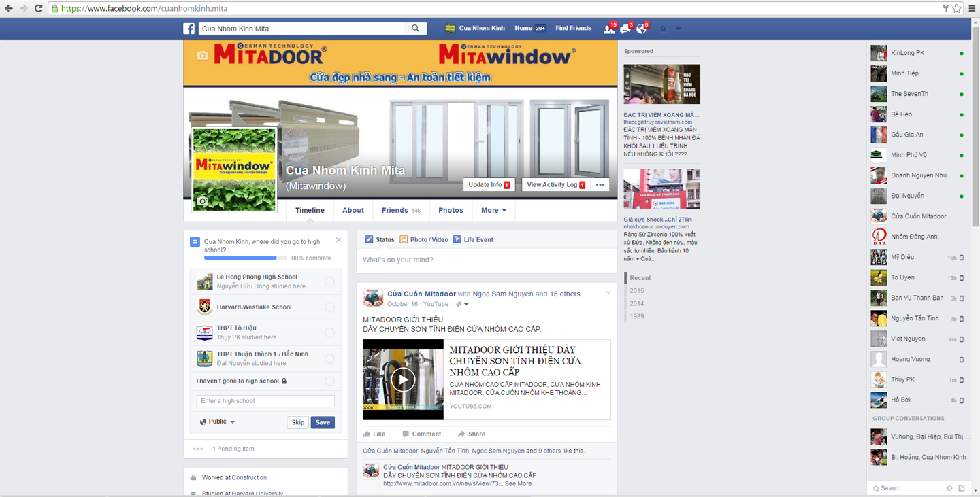Click the profile completion progress bar
980x497 pixels.
(246, 258)
